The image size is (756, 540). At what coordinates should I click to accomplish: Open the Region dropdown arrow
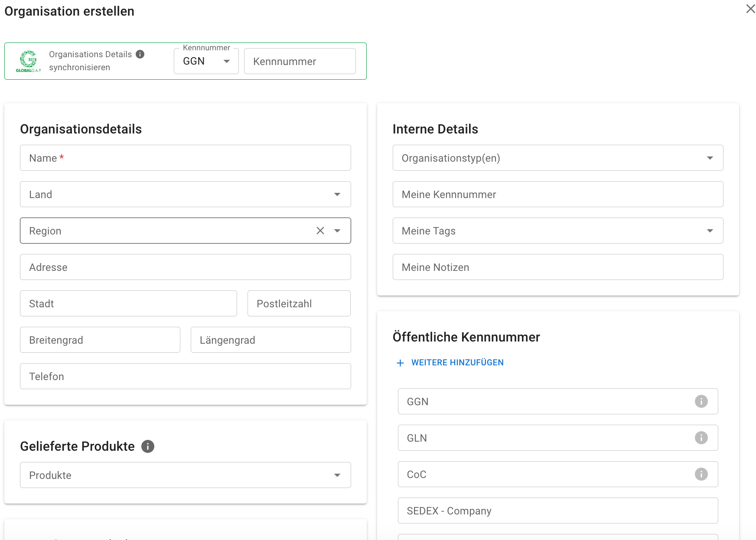(337, 231)
